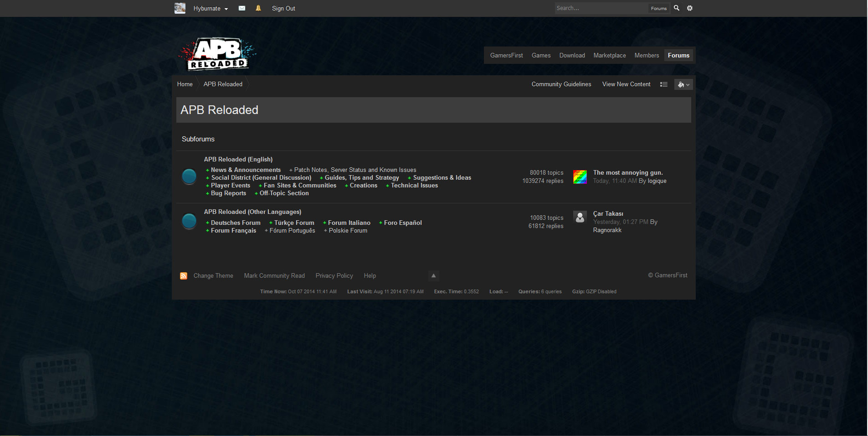Open the Members tab
Viewport: 868px width, 436px height.
[x=647, y=56]
